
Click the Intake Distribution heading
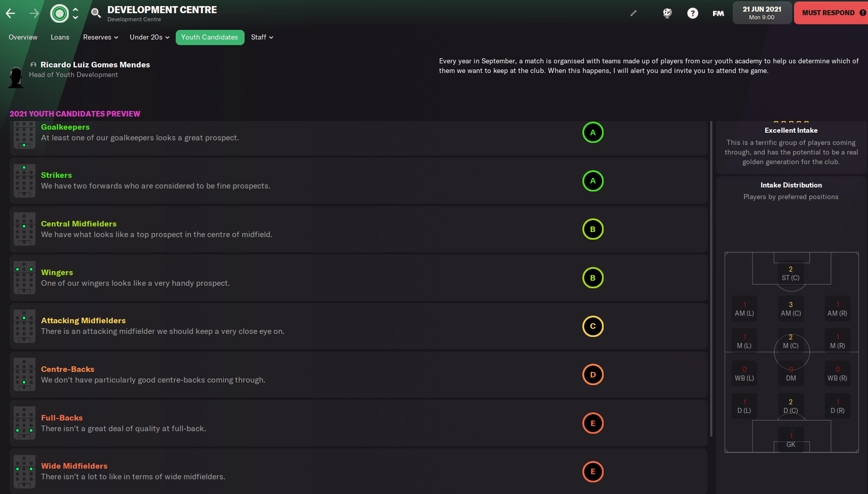click(791, 185)
